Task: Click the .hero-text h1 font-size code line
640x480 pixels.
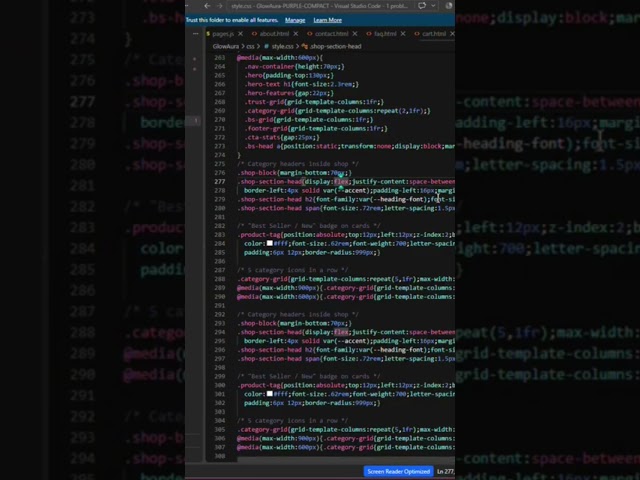Action: click(302, 84)
